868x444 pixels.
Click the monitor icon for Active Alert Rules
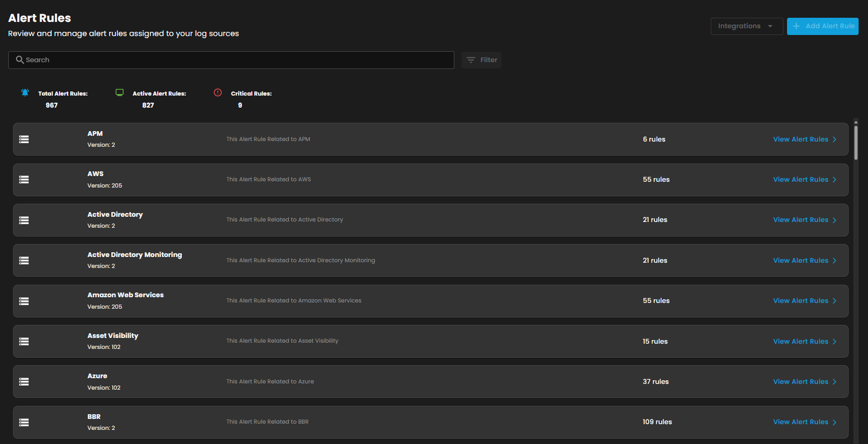pyautogui.click(x=120, y=92)
